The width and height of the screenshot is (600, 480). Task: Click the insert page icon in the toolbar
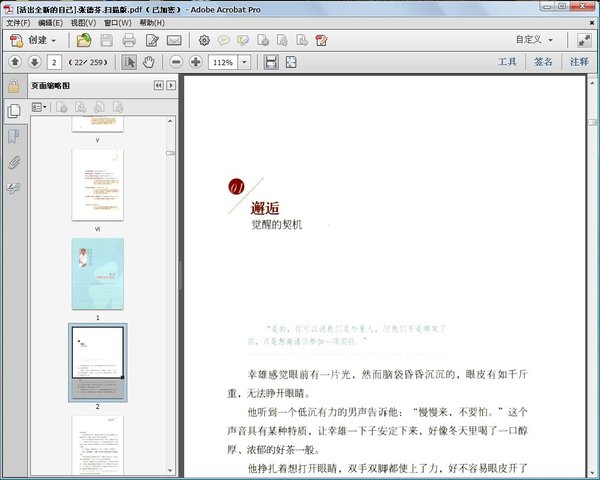click(x=263, y=40)
